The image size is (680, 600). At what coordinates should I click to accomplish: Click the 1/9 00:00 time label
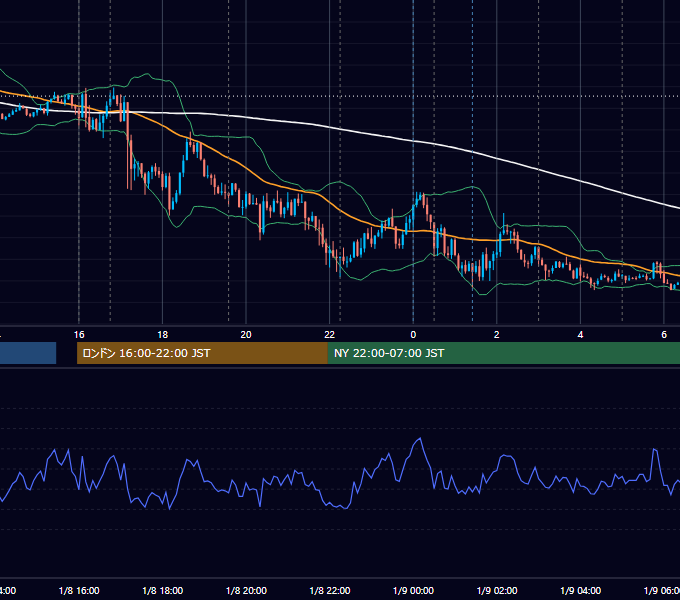pos(413,590)
